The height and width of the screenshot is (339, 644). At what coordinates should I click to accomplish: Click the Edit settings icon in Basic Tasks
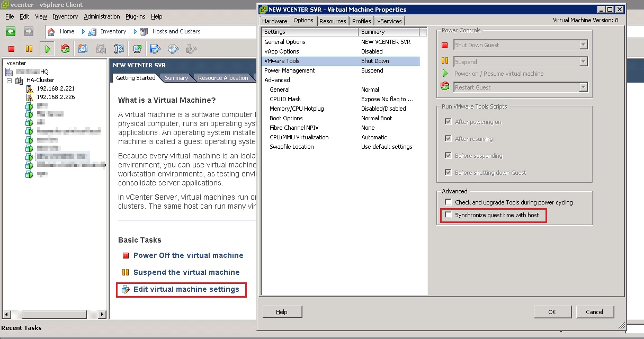(126, 289)
